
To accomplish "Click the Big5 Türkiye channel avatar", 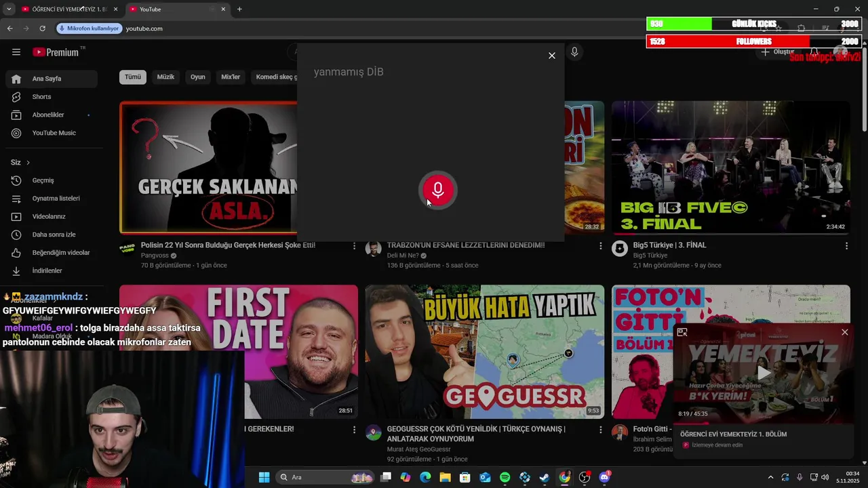I will (620, 249).
